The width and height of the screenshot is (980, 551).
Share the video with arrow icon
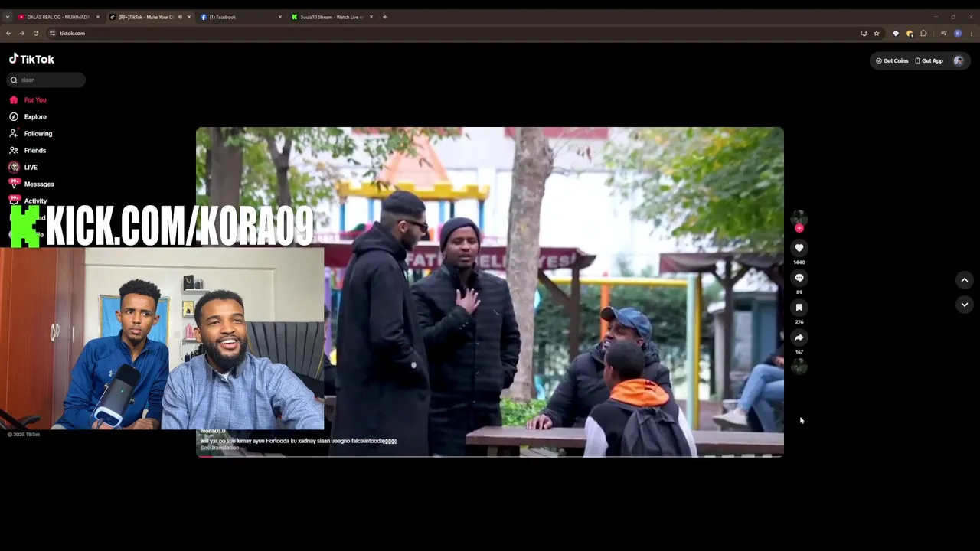[x=799, y=337]
